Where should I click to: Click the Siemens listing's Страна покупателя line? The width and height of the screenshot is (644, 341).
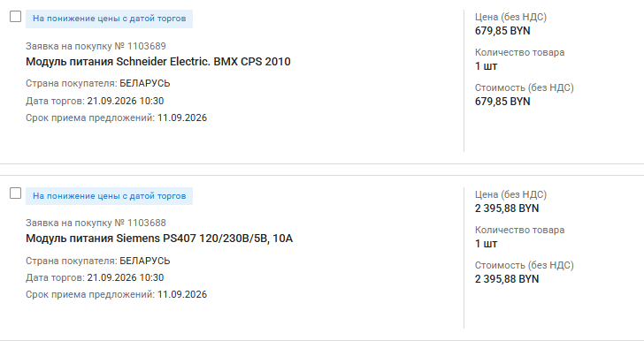click(97, 261)
